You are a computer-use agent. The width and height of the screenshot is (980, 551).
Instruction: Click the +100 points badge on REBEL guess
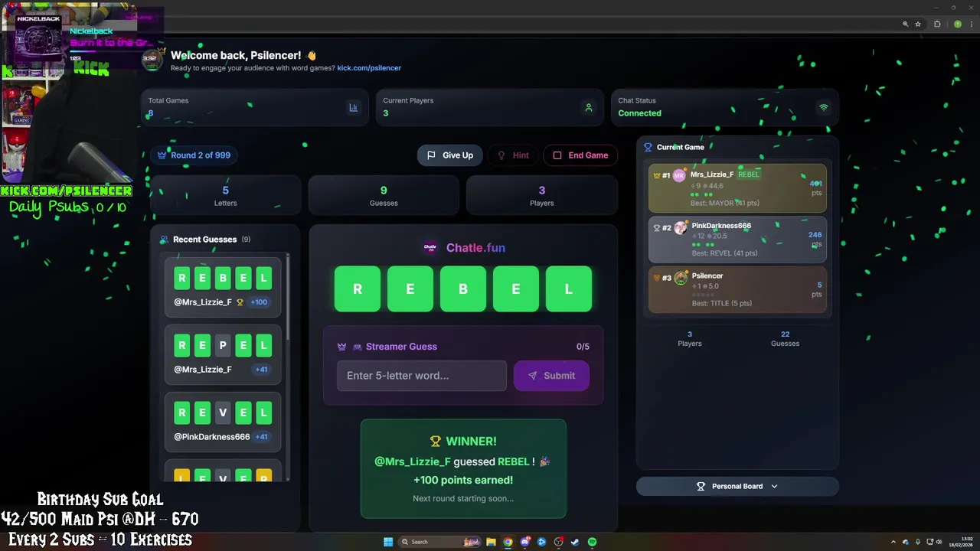click(x=260, y=302)
